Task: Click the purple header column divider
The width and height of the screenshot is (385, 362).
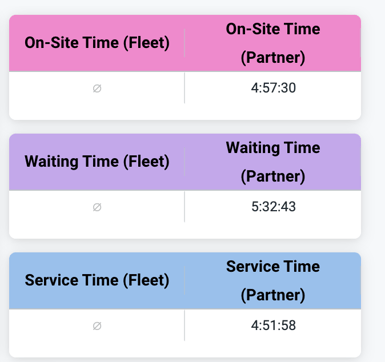Action: [x=185, y=162]
